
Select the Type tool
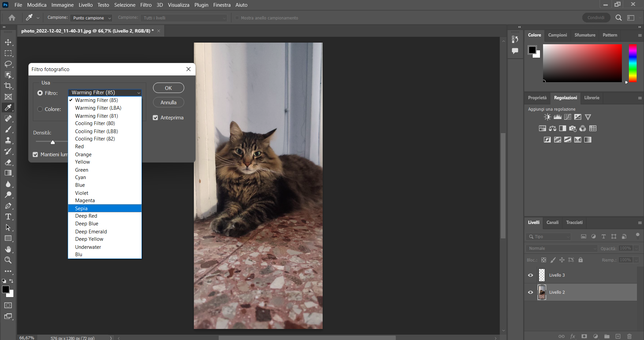(8, 217)
